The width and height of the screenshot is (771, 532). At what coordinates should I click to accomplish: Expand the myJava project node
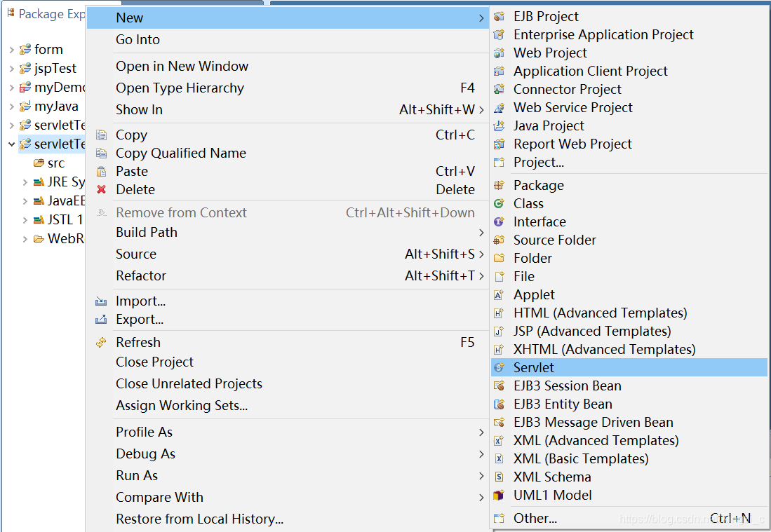12,106
